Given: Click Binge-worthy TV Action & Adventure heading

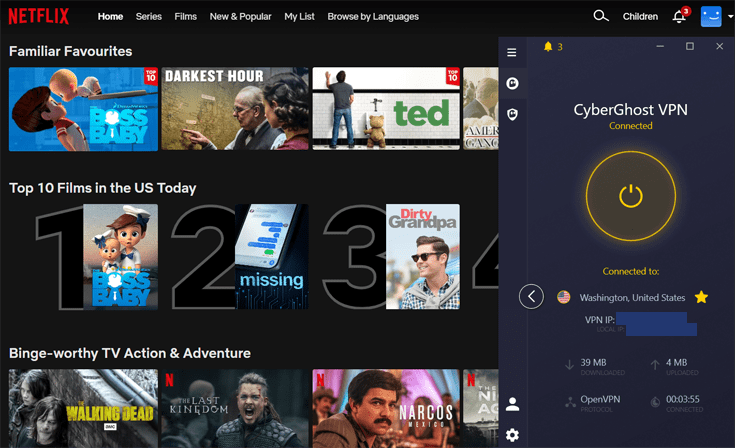Looking at the screenshot, I should (x=130, y=353).
